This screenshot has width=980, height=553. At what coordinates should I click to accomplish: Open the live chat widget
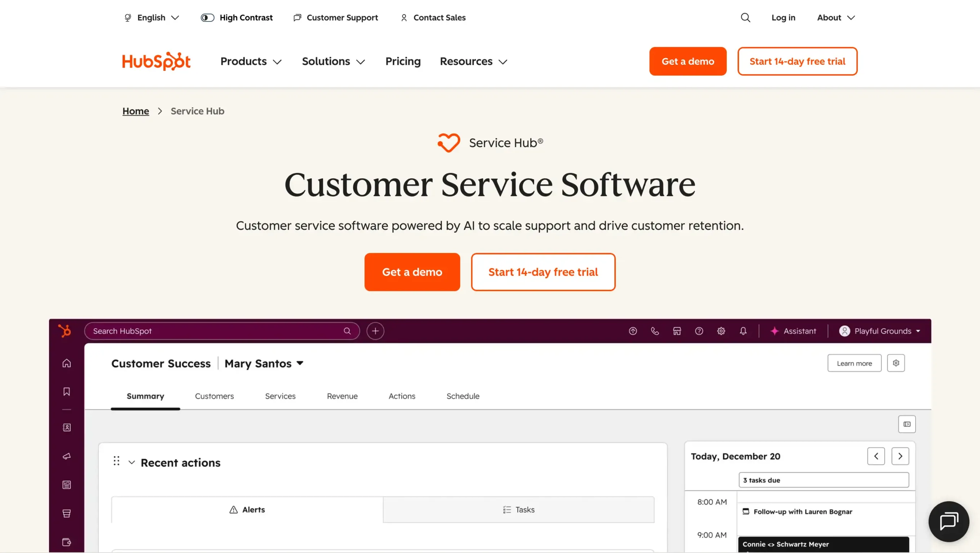tap(949, 521)
